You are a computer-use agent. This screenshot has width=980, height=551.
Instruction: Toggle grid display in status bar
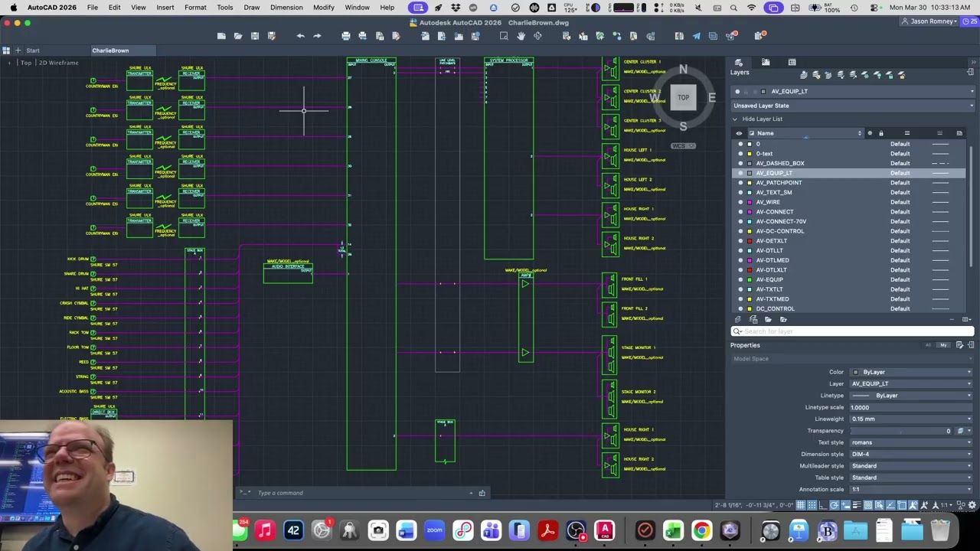pyautogui.click(x=801, y=505)
